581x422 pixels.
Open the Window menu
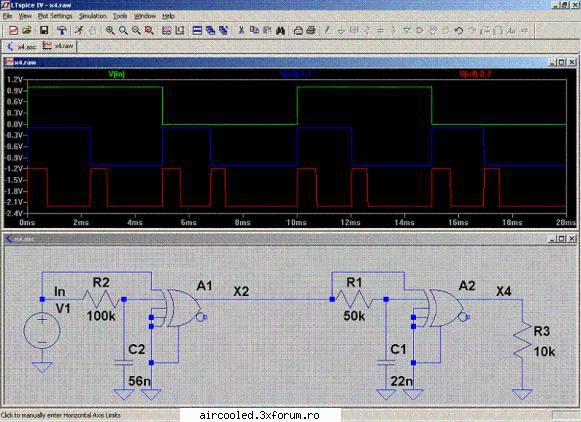[145, 16]
